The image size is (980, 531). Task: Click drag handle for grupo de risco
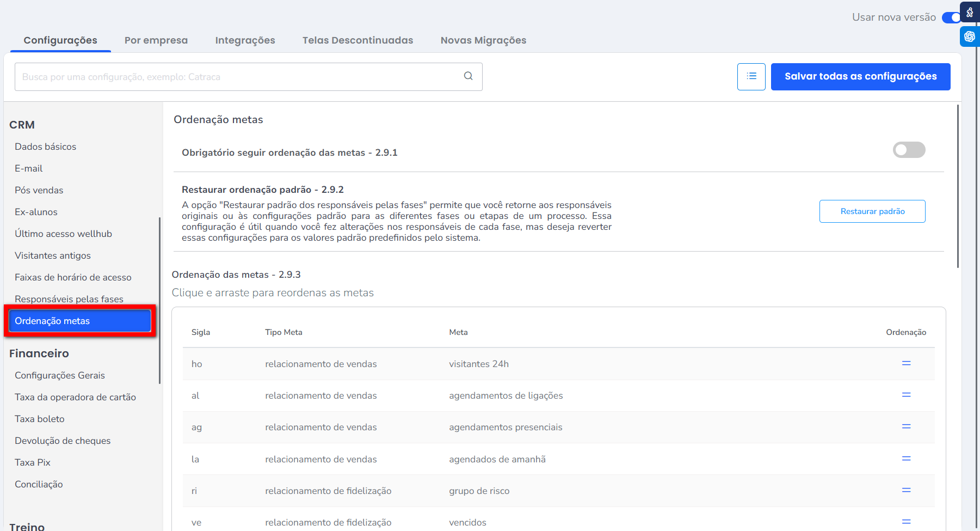click(906, 490)
